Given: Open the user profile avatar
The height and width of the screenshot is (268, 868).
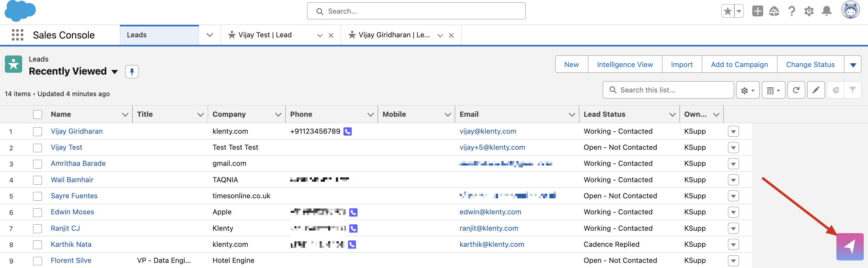Looking at the screenshot, I should [x=850, y=10].
